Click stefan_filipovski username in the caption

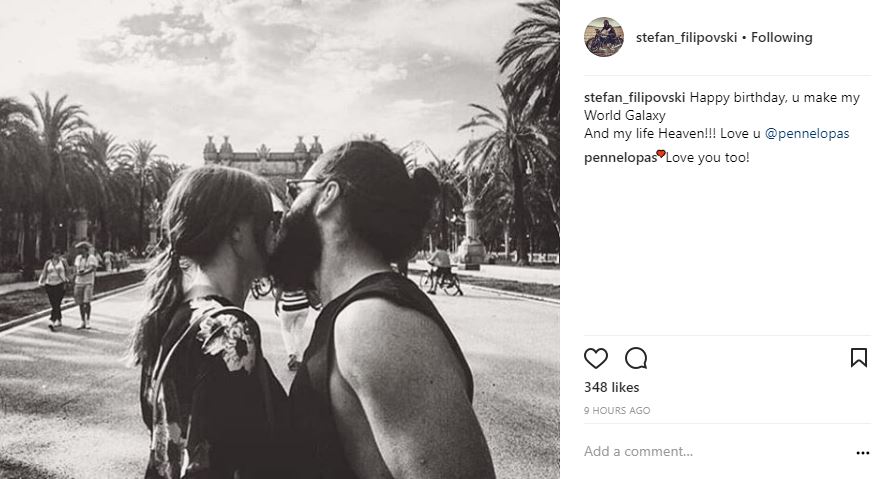tap(634, 98)
